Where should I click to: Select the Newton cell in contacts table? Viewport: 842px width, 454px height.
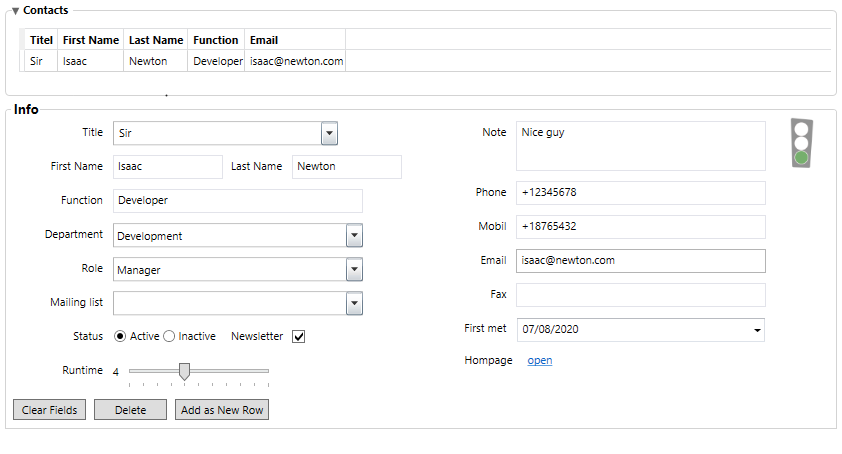[x=156, y=61]
